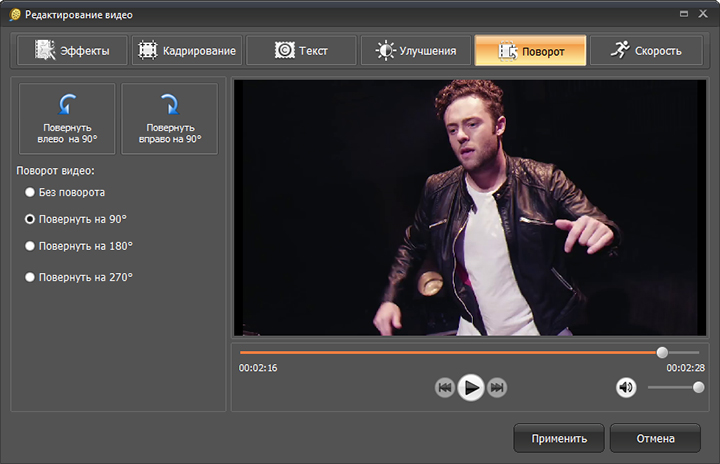Open the Скорость tab
Viewport: 720px width, 464px height.
pos(646,50)
